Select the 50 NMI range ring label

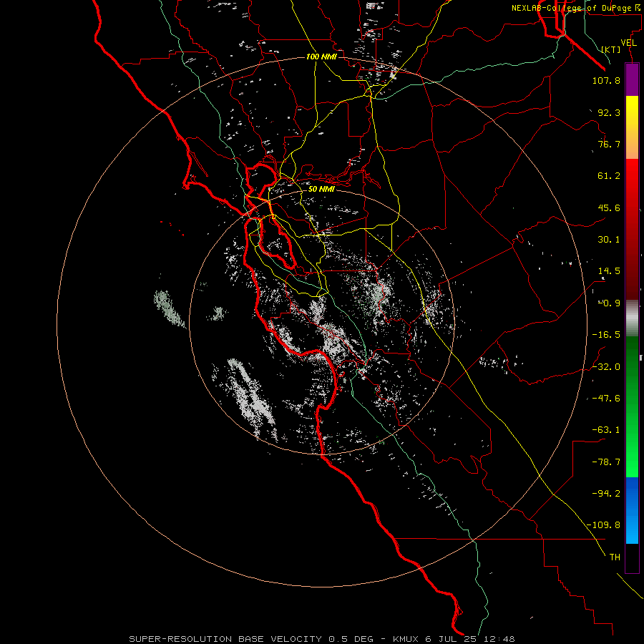321,189
